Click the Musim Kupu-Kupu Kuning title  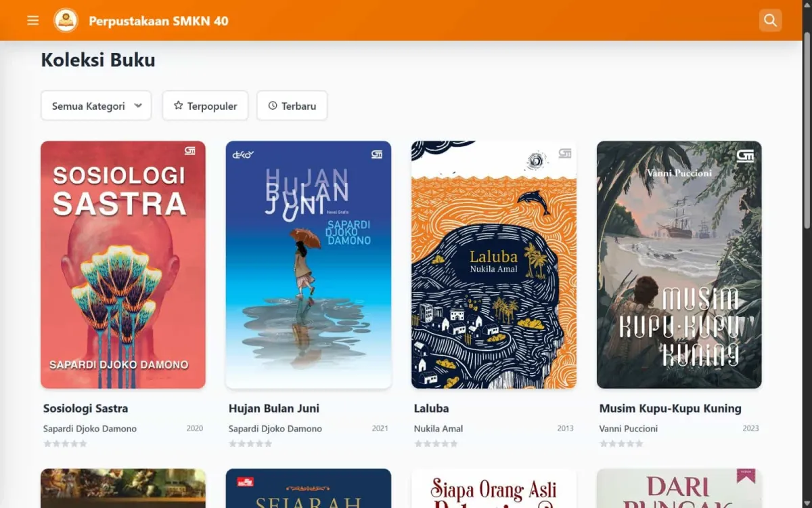pos(671,408)
